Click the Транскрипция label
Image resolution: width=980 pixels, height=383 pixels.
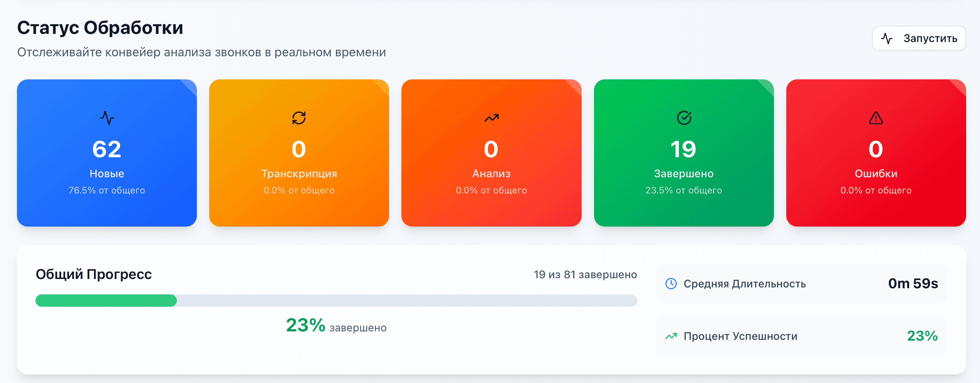(x=299, y=174)
